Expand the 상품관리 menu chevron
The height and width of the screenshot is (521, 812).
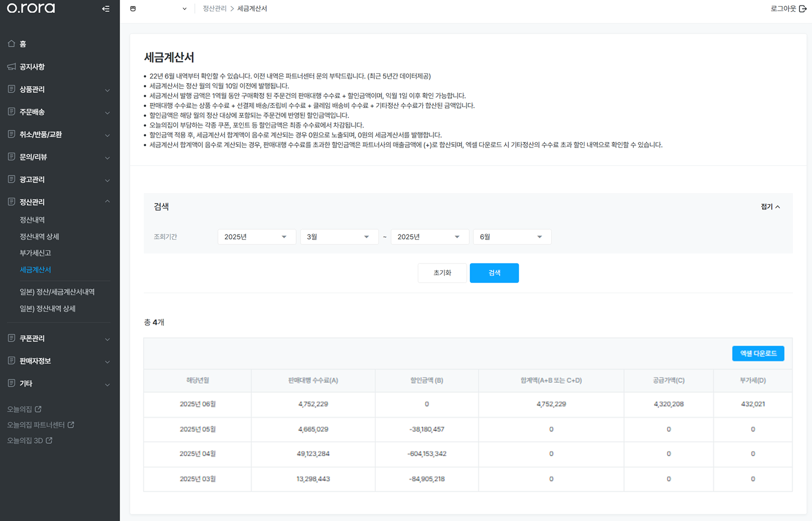pyautogui.click(x=108, y=90)
